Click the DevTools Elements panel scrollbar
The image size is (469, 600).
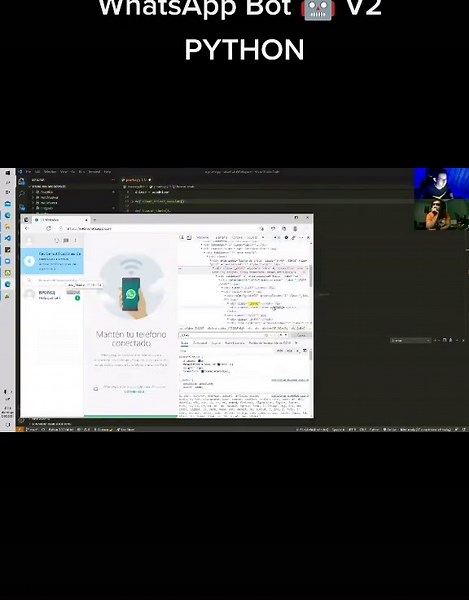coord(311,276)
